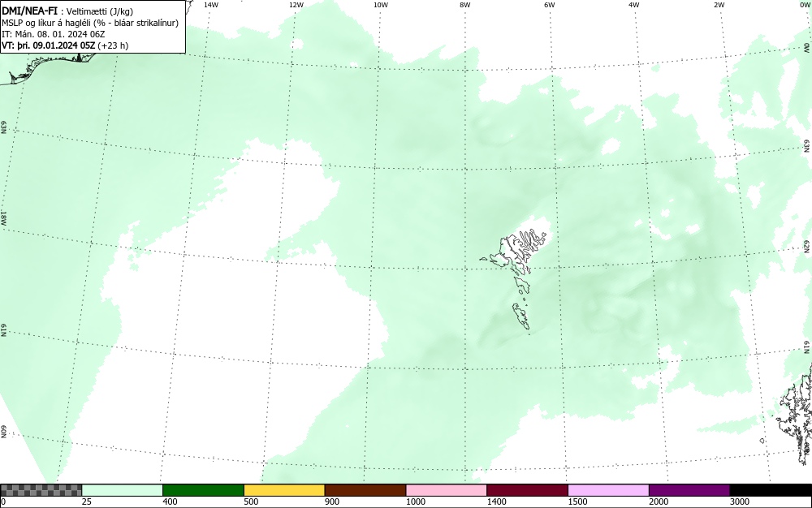This screenshot has height=508, width=812.
Task: Click the '6W' longitude label
Action: 550,5
